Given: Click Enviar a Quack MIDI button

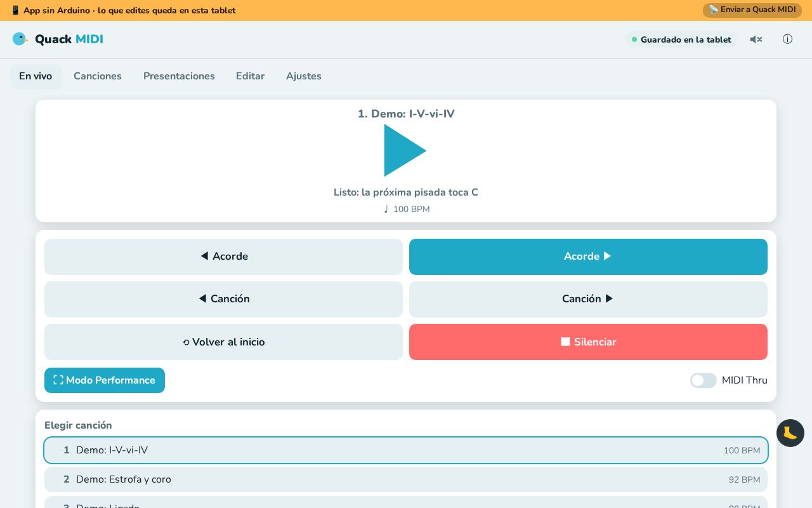Looking at the screenshot, I should [x=752, y=10].
